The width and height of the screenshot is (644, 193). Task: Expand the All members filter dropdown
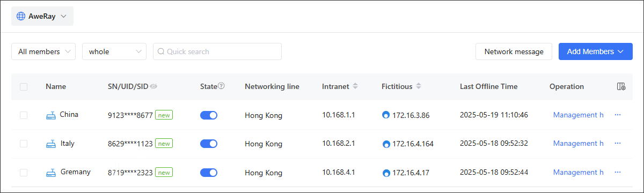tap(43, 51)
